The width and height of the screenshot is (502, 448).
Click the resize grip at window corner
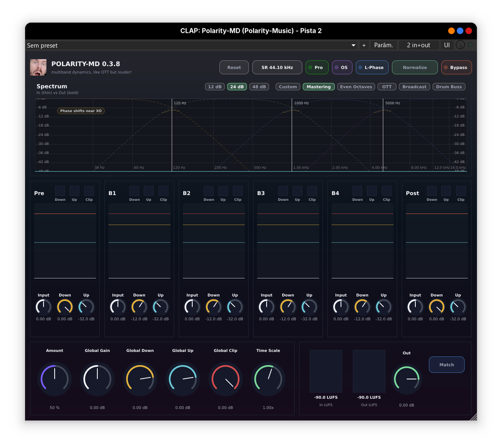pos(473,417)
